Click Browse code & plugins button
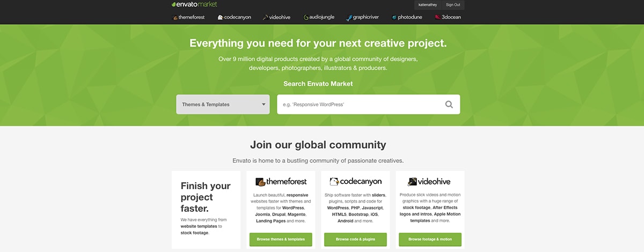 [355, 239]
